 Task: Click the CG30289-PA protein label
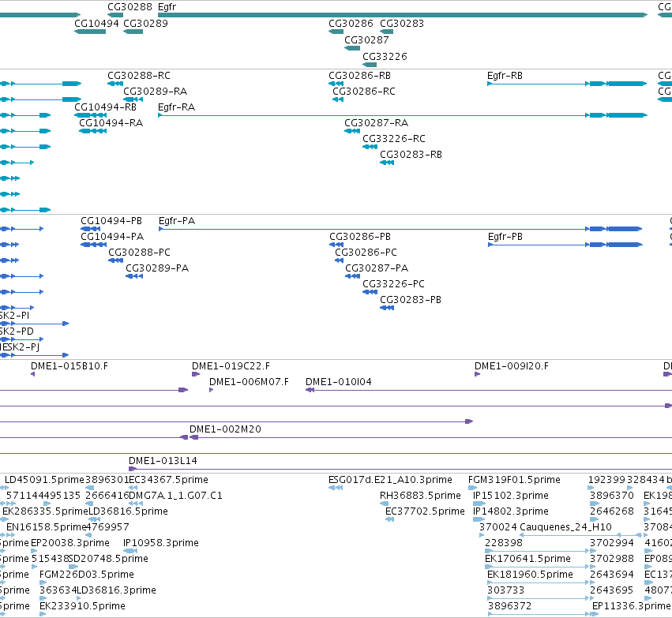157,269
